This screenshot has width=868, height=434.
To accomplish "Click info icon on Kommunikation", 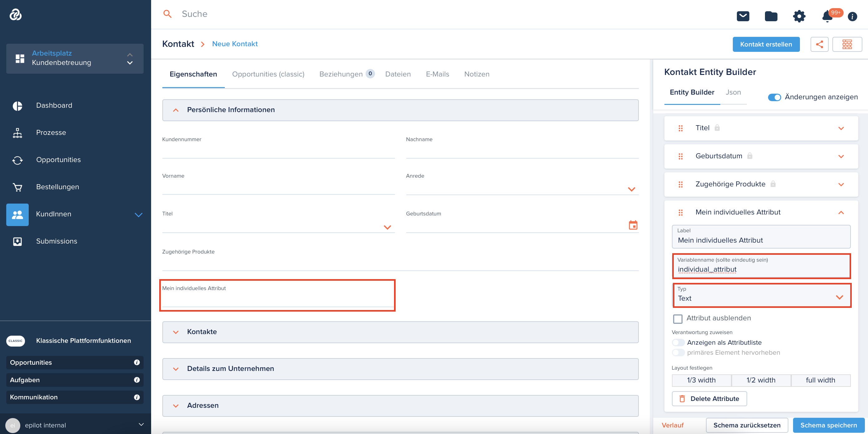I will click(x=136, y=397).
